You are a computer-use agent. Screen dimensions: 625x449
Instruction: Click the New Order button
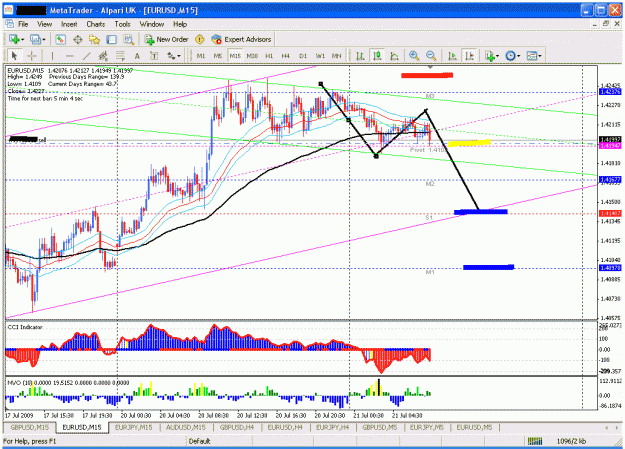pyautogui.click(x=166, y=39)
